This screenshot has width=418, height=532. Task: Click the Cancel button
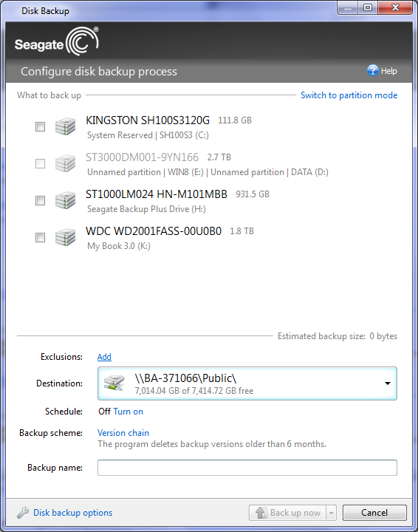374,513
